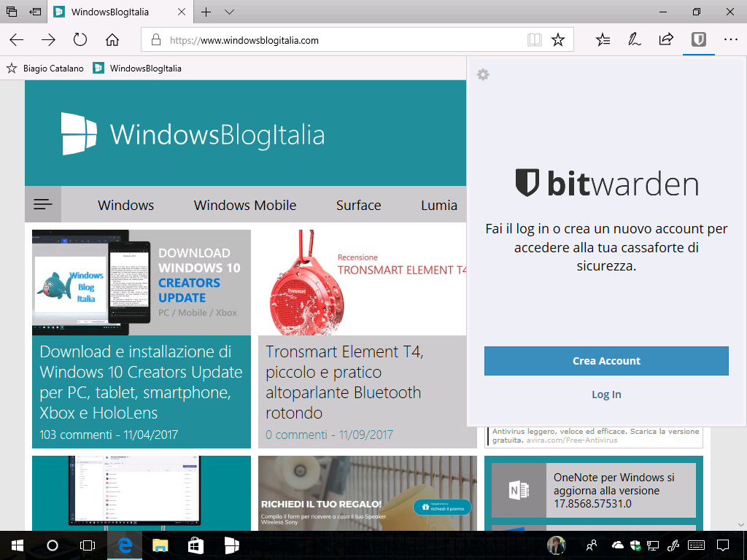This screenshot has height=560, width=747.
Task: Open the site hamburger menu
Action: coord(43,204)
